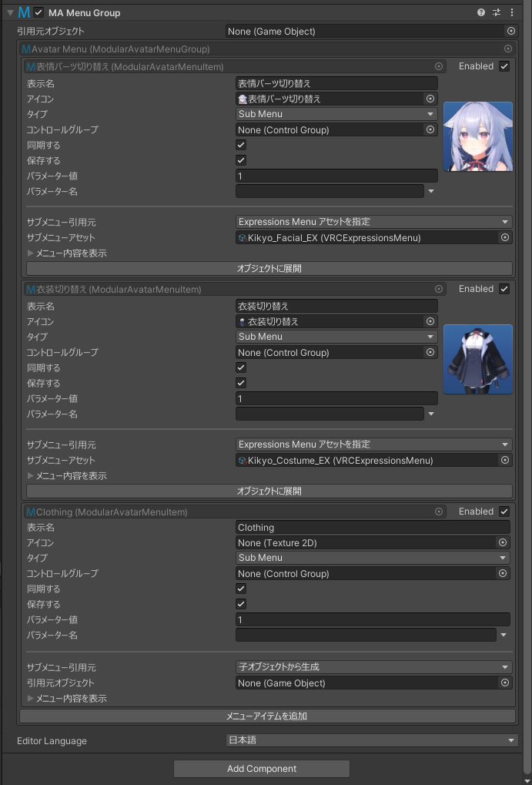Open parameter name dropdown arrow for 表情パーツ切り替え
This screenshot has width=532, height=785.
[431, 191]
